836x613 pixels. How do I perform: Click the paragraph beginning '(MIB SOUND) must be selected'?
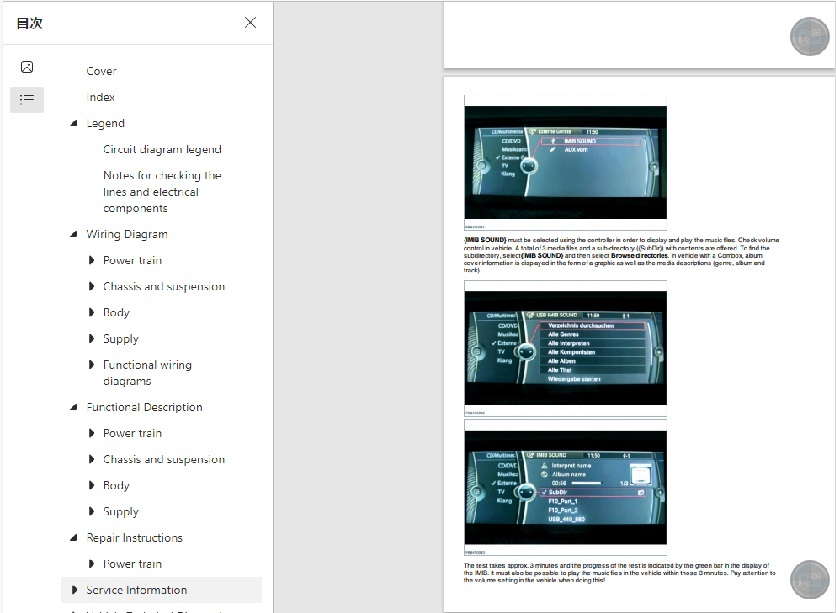[622, 255]
